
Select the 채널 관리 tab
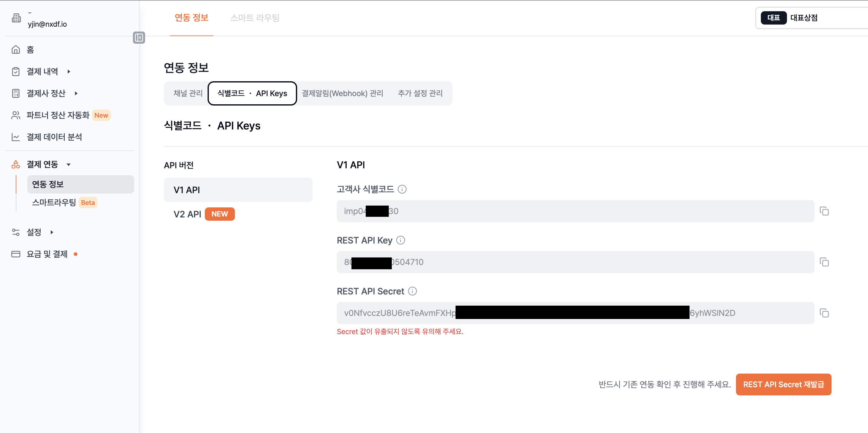(x=188, y=93)
